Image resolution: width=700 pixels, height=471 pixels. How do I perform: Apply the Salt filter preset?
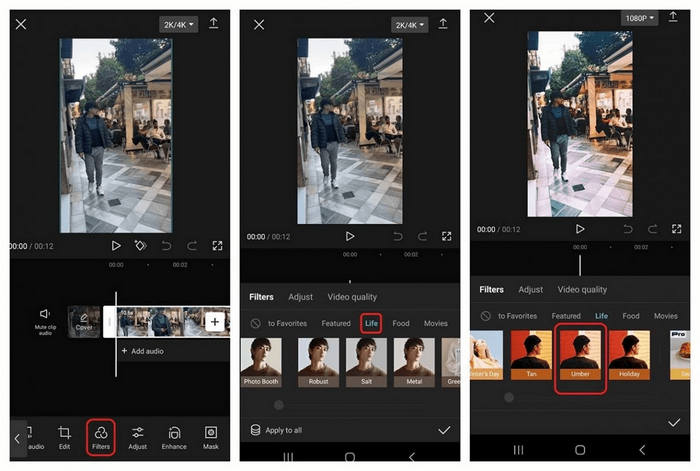click(x=366, y=364)
